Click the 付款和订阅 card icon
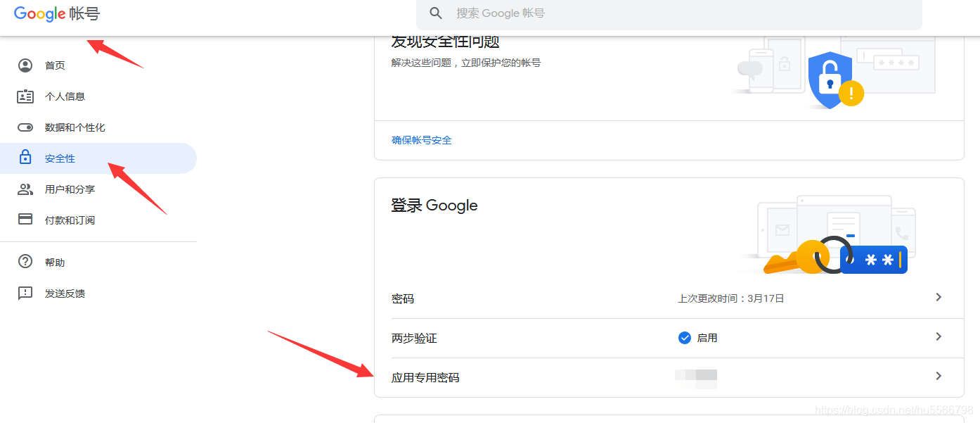Image resolution: width=980 pixels, height=423 pixels. click(25, 220)
